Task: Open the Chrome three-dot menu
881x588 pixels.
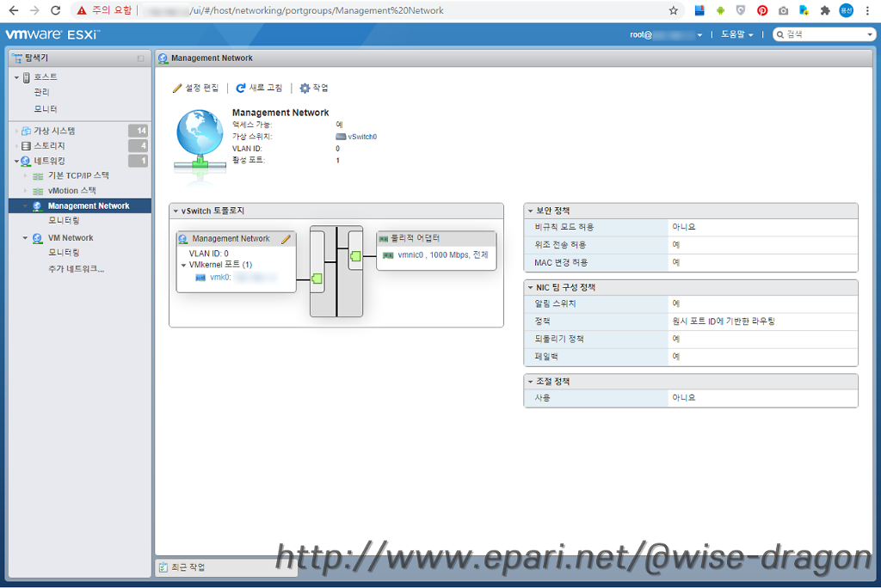Action: (x=867, y=10)
